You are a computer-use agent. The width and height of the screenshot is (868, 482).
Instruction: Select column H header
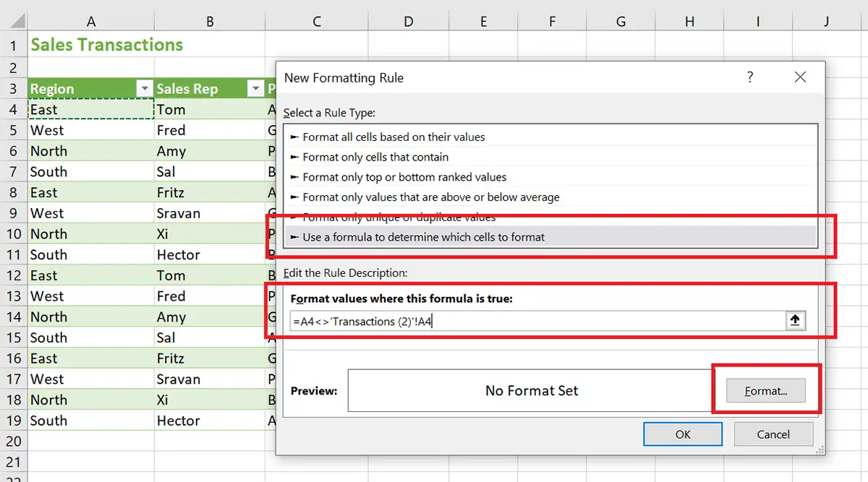[x=689, y=22]
